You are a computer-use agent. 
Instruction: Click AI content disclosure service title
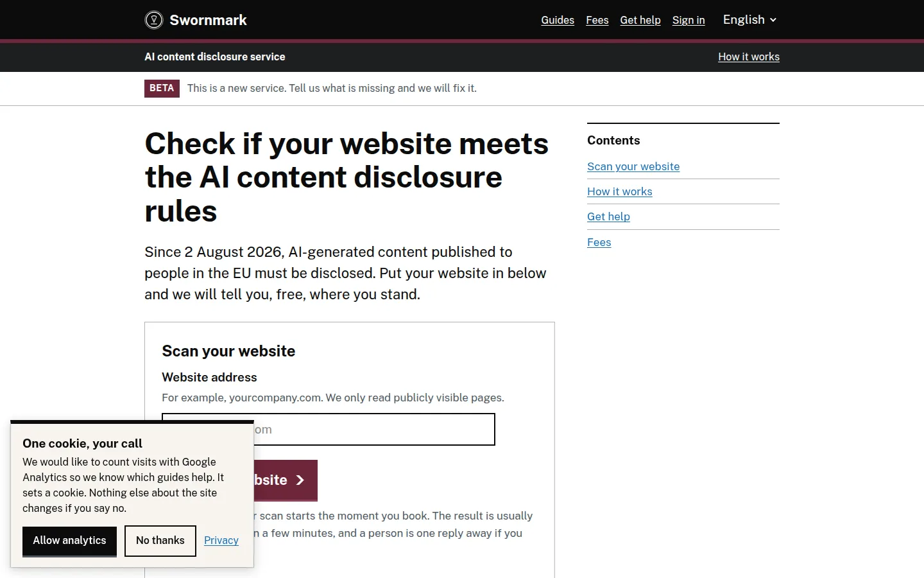215,57
